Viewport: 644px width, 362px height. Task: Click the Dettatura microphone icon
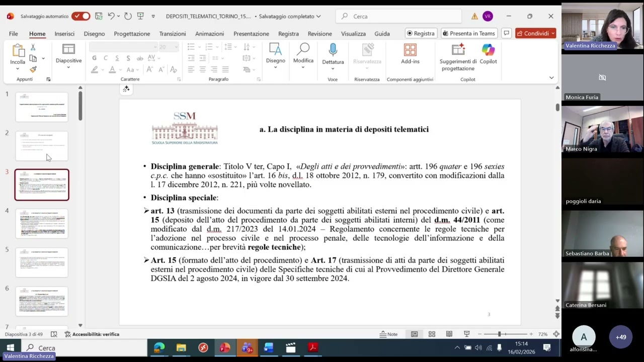(333, 50)
